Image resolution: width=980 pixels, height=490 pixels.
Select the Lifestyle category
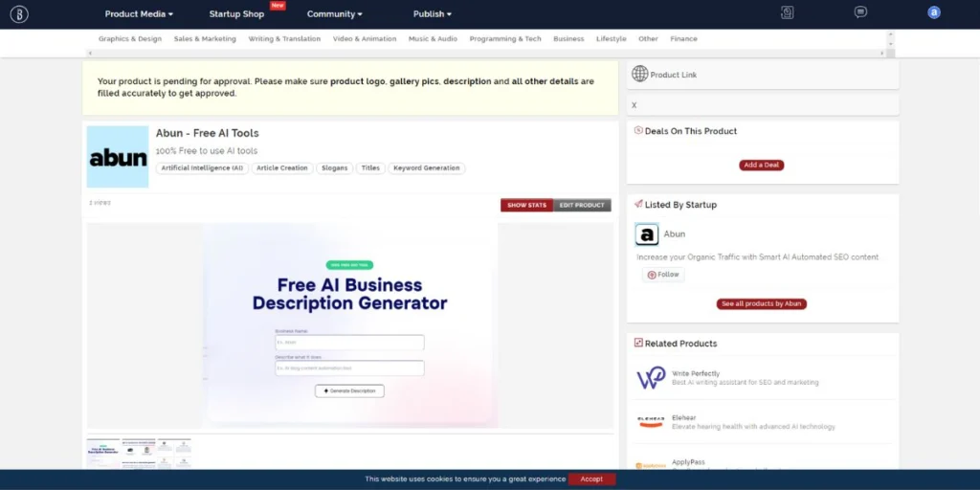click(612, 38)
